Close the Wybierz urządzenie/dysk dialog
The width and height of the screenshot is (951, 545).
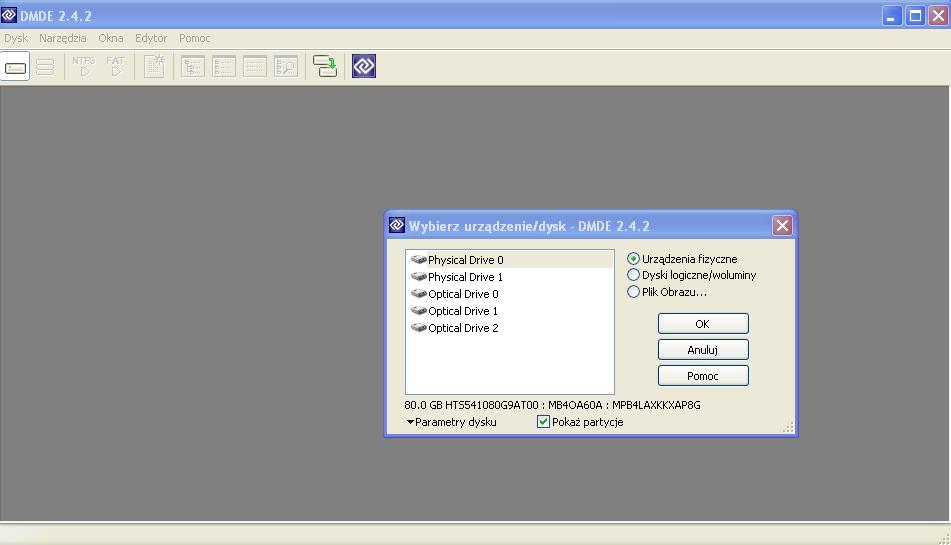tap(782, 226)
